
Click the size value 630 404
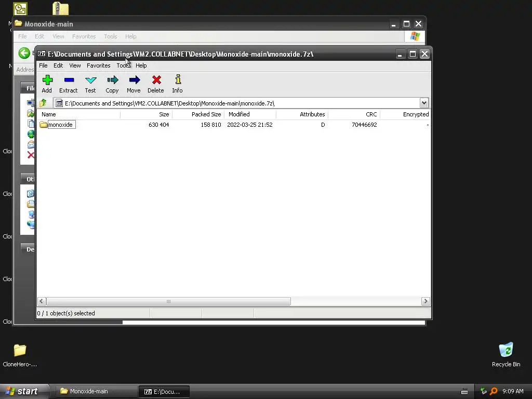click(159, 125)
